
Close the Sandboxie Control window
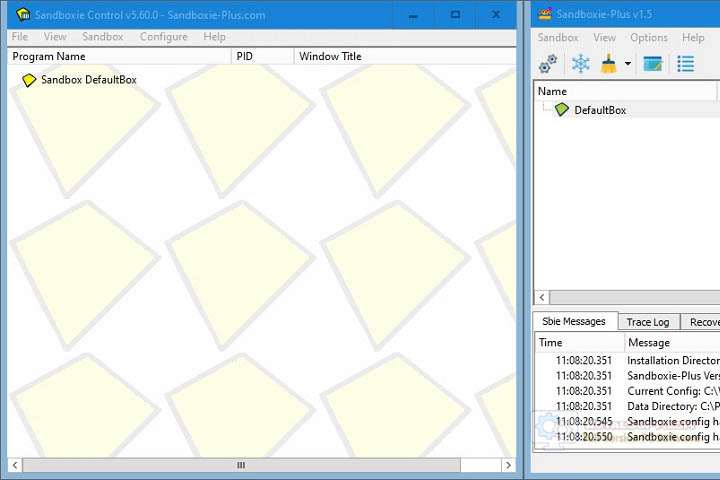pyautogui.click(x=496, y=15)
